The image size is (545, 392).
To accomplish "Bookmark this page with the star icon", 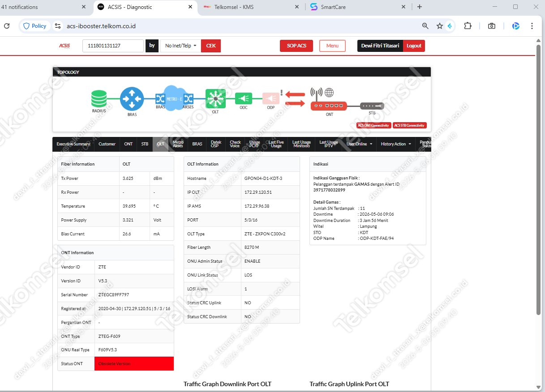I will click(x=440, y=26).
